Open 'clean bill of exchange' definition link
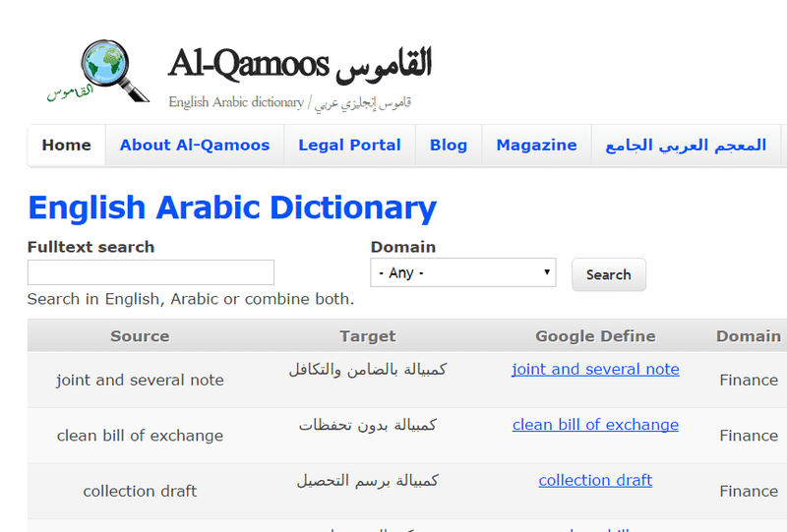Image resolution: width=787 pixels, height=532 pixels. (595, 425)
